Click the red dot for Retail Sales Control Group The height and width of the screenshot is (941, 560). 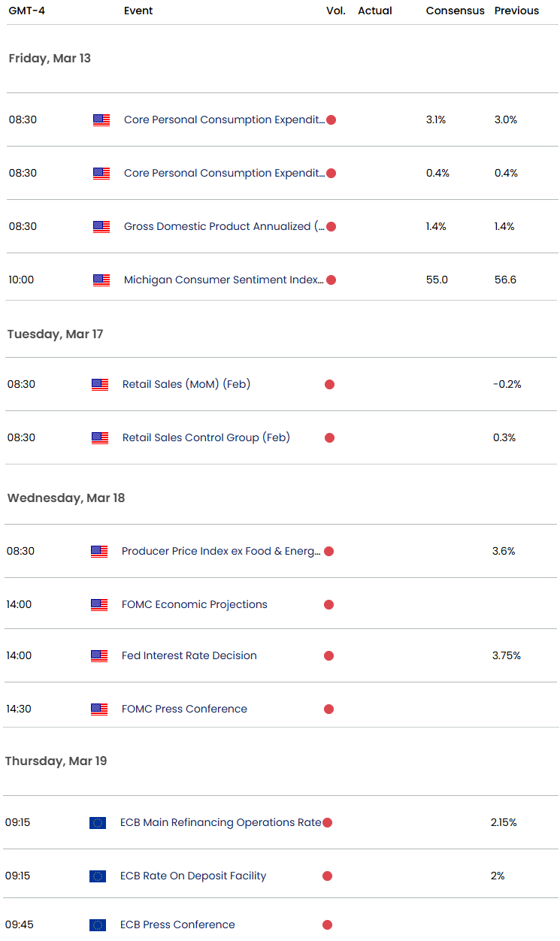[329, 438]
